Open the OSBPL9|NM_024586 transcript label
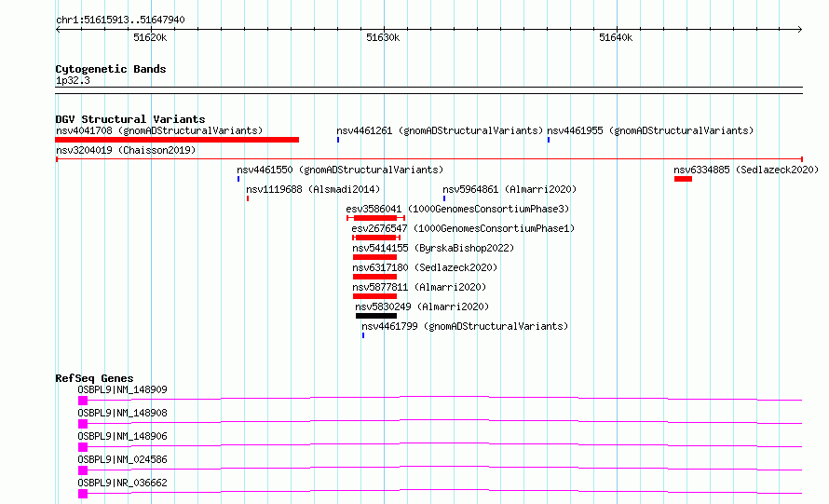829x504 pixels. 122,459
